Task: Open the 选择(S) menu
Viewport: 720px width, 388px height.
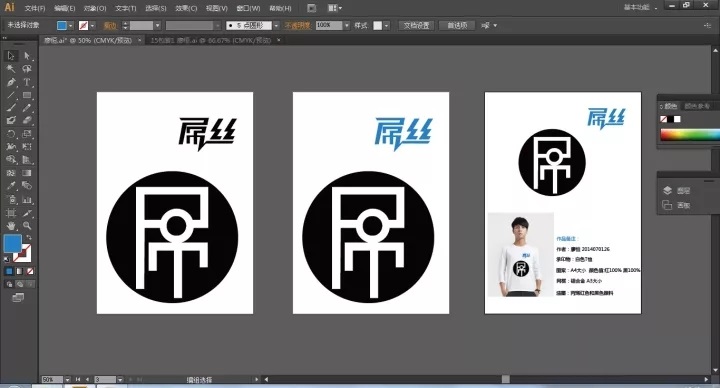Action: [x=156, y=8]
